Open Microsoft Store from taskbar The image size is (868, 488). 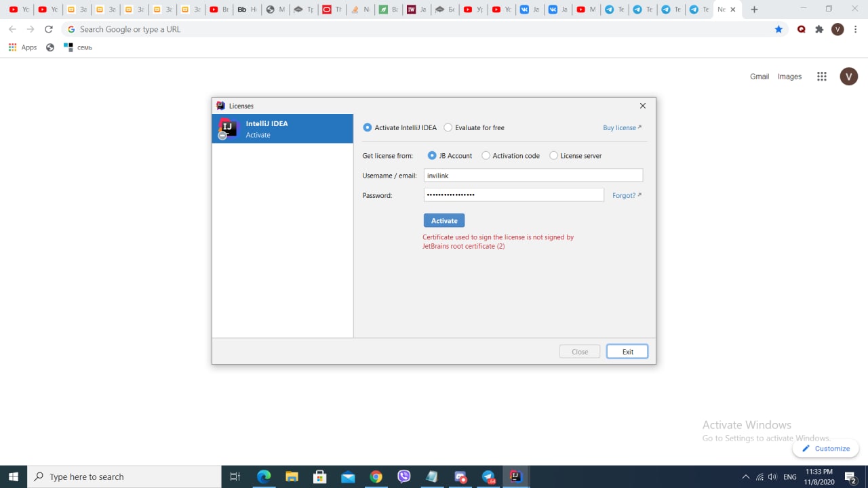point(320,476)
